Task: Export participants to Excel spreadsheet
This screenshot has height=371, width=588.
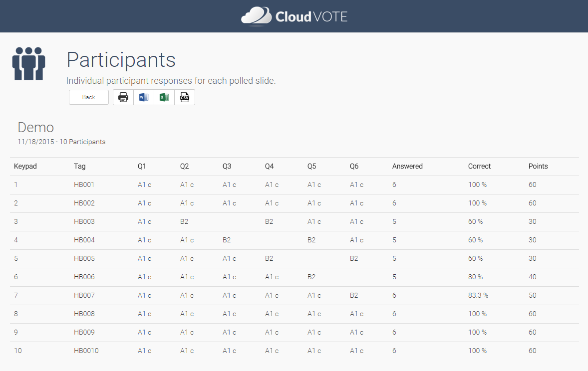Action: 164,97
